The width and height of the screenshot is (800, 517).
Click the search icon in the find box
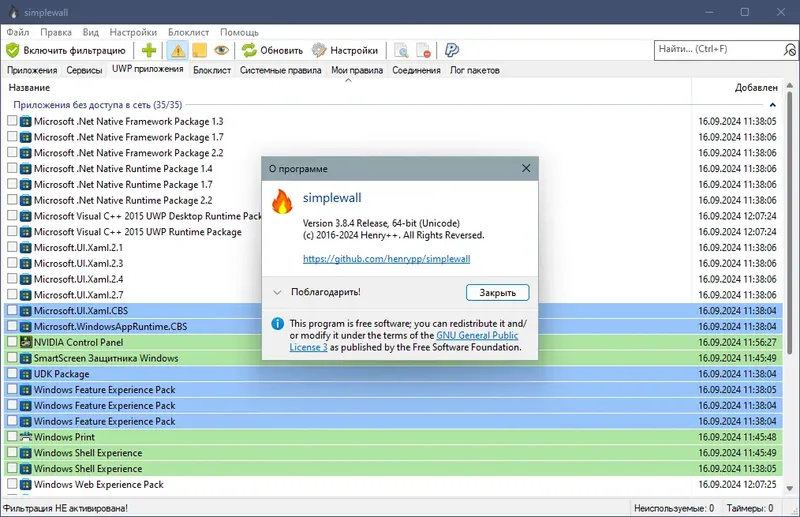[789, 50]
